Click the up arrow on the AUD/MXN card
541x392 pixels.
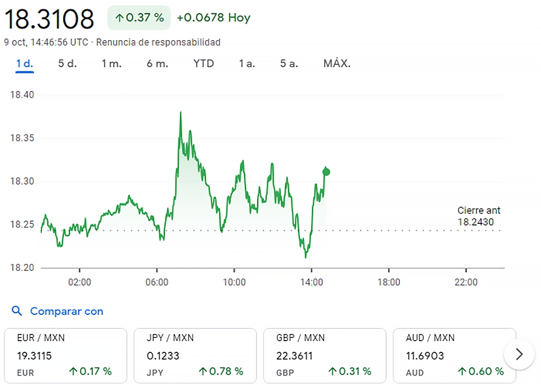pos(461,371)
